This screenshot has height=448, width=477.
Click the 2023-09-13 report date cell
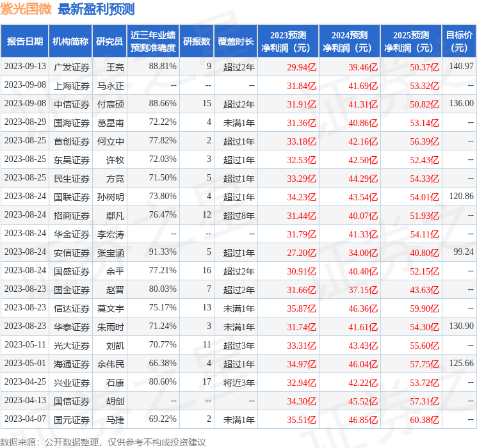(x=25, y=67)
